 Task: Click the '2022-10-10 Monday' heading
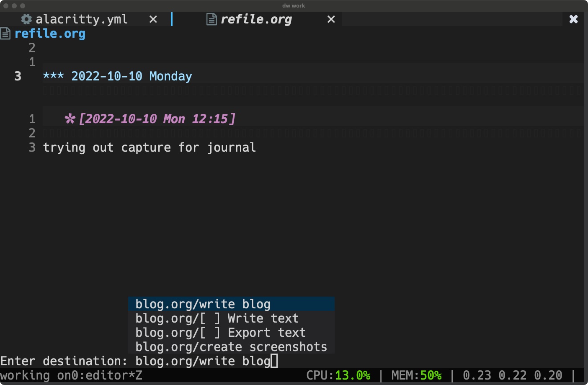pyautogui.click(x=132, y=76)
